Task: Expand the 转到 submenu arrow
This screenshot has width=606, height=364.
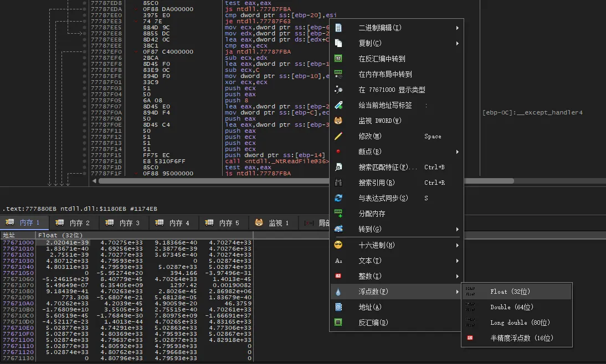Action: click(457, 229)
